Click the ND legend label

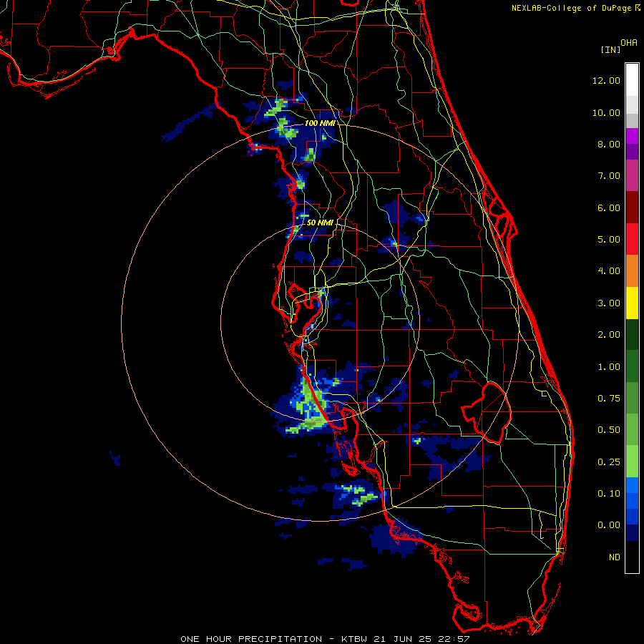(615, 557)
